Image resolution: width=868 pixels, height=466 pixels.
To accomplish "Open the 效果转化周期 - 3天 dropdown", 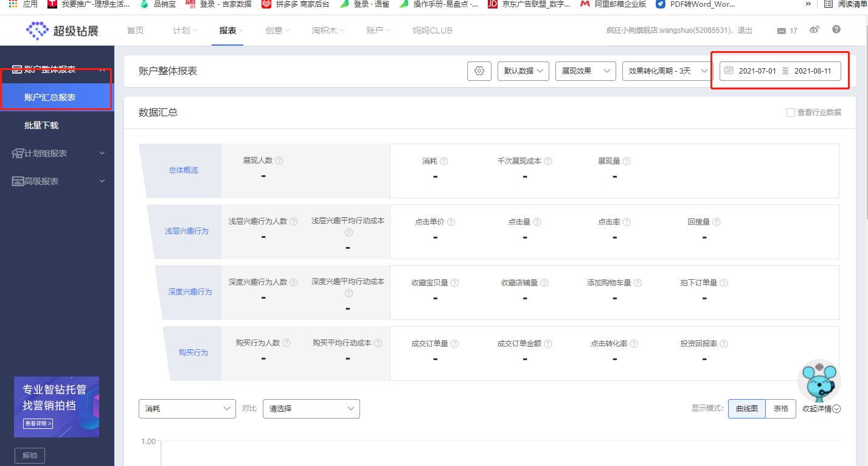I will coord(667,71).
